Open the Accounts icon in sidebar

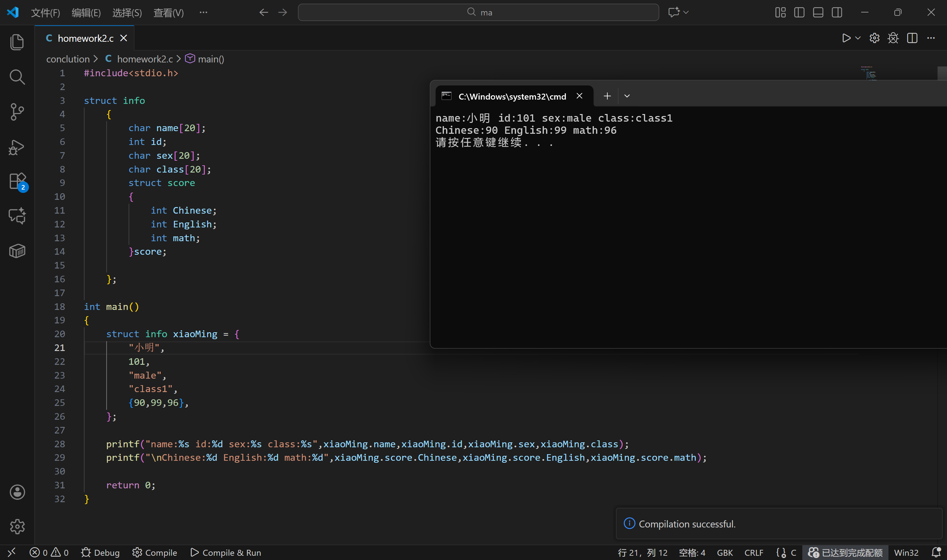pos(17,492)
